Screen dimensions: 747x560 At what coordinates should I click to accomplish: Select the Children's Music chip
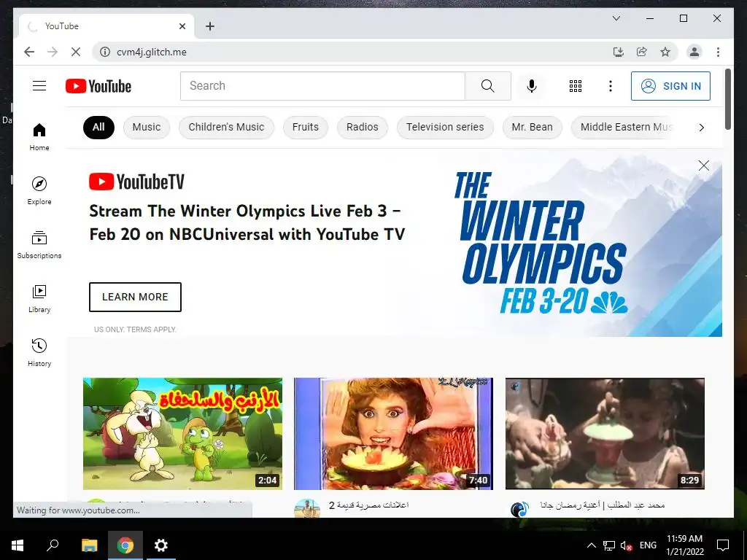coord(226,127)
